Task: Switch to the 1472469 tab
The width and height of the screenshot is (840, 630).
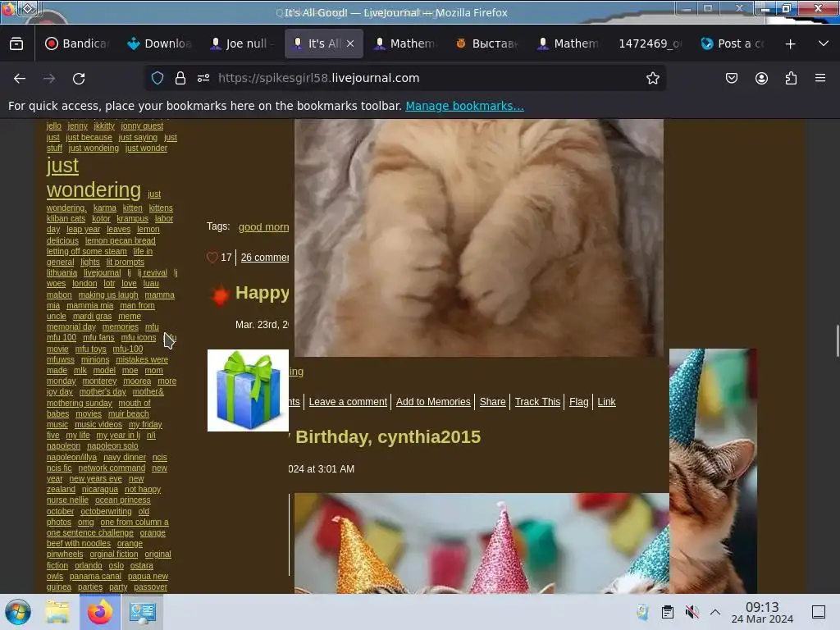Action: (x=651, y=44)
